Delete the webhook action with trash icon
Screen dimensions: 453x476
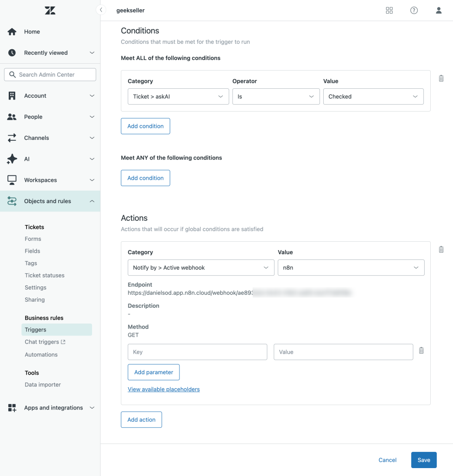coord(441,250)
